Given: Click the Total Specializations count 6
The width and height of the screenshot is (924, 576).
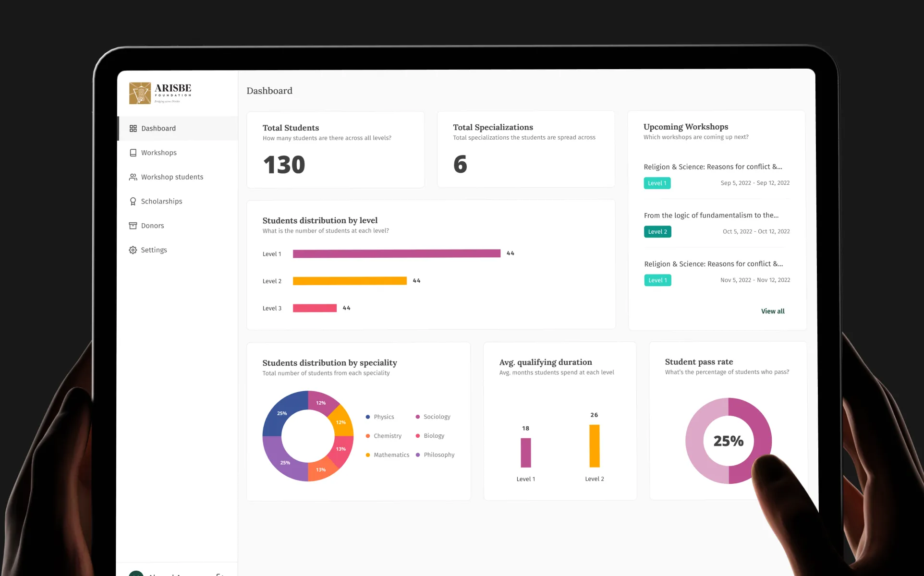Looking at the screenshot, I should click(460, 164).
